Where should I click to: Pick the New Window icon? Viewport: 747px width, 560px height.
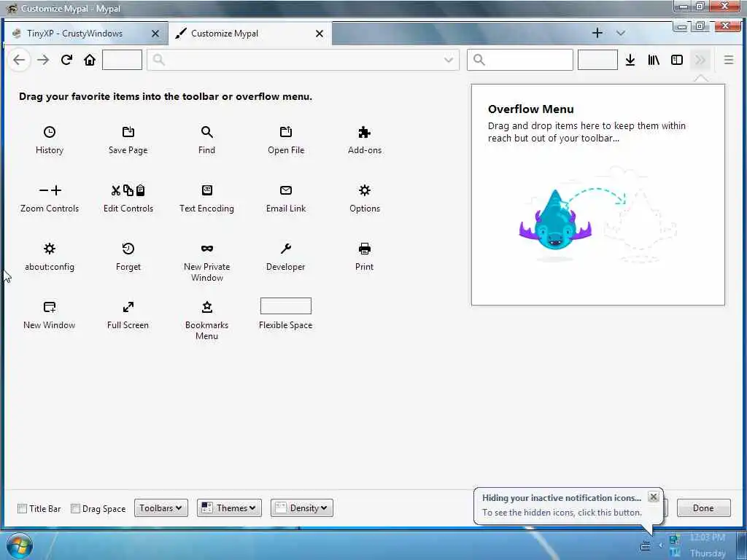pyautogui.click(x=50, y=307)
